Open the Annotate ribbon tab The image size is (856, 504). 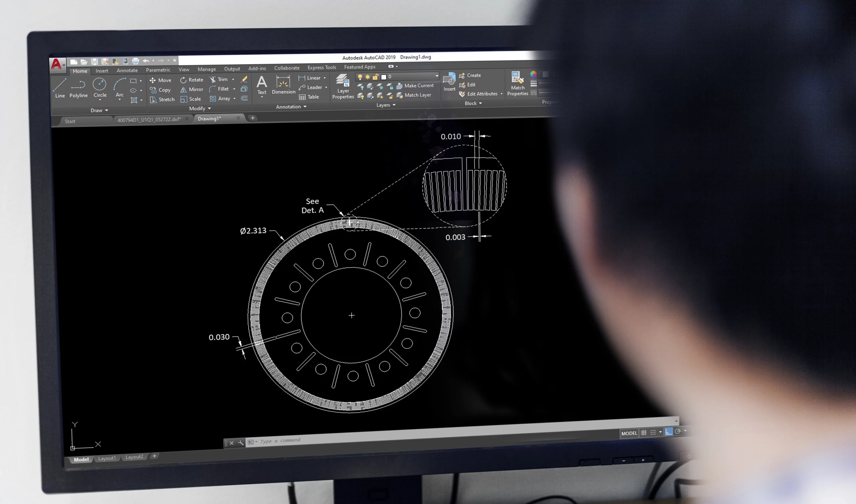point(127,70)
